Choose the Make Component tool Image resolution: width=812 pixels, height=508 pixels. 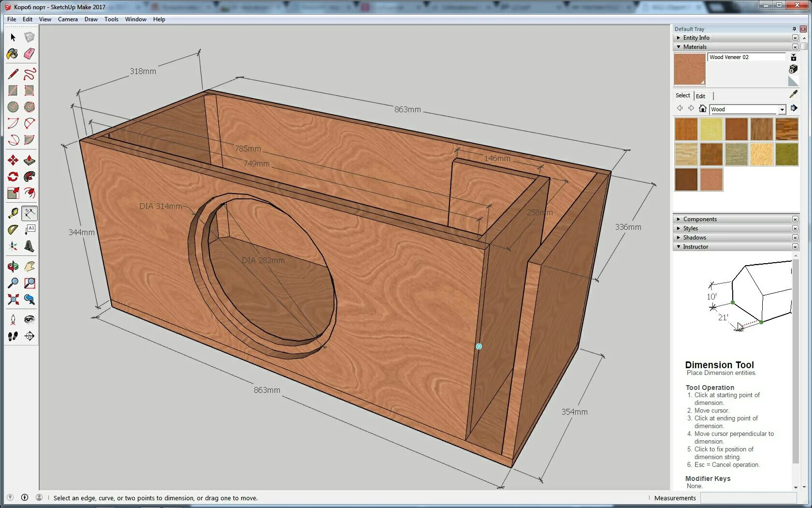click(x=29, y=37)
